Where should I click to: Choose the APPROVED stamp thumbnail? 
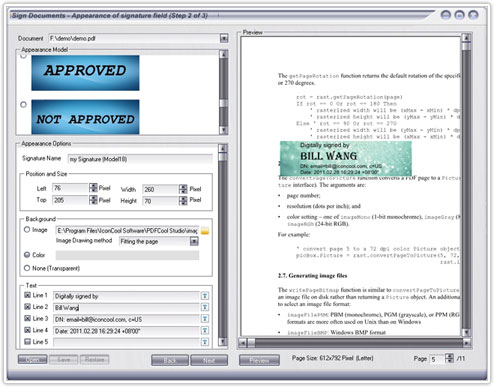click(85, 73)
